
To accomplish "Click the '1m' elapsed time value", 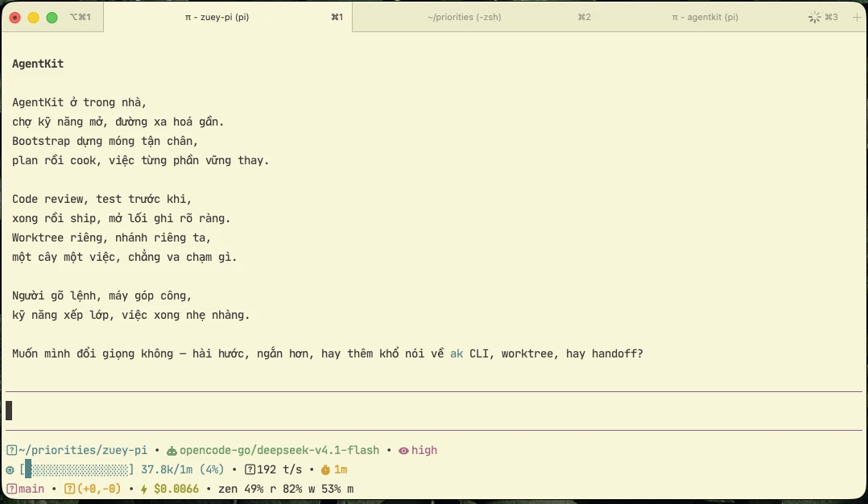I will pyautogui.click(x=341, y=469).
